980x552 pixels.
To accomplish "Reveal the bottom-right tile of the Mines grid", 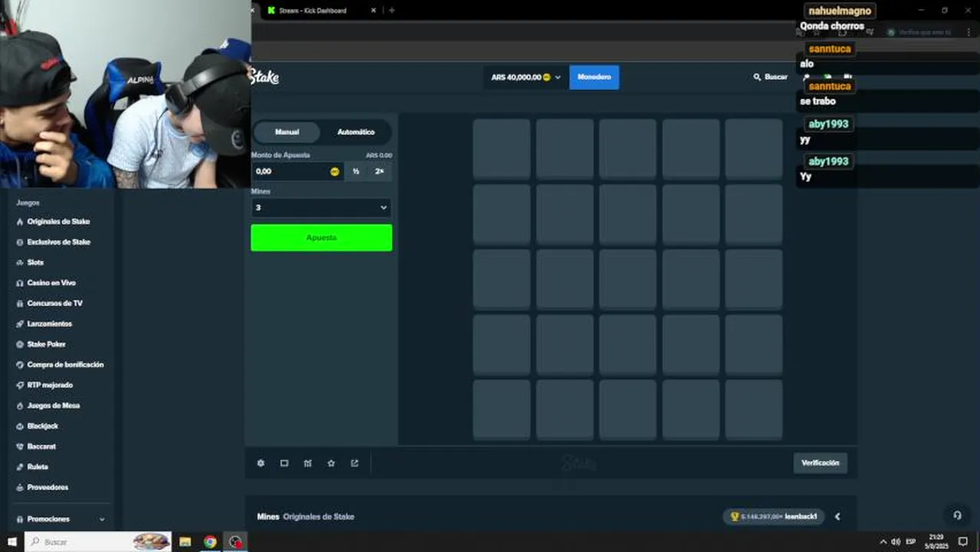I will [x=754, y=409].
